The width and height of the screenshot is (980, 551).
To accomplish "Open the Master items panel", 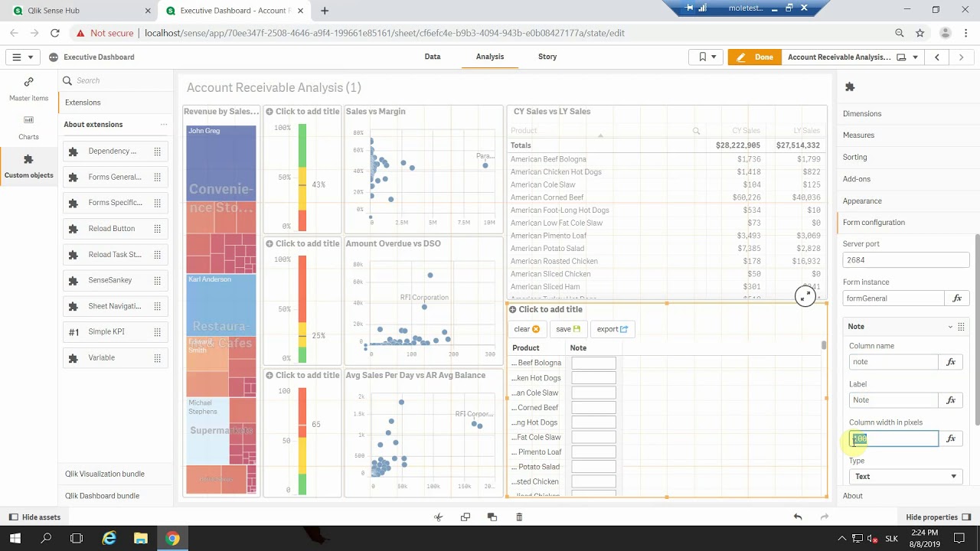I will click(x=28, y=89).
